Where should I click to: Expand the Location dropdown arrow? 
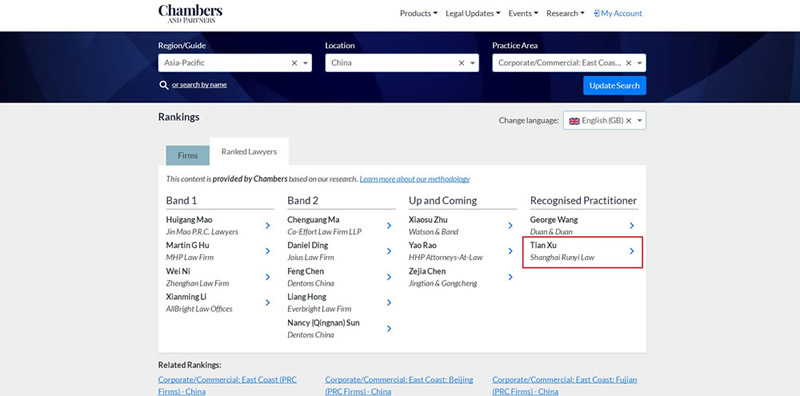(472, 63)
